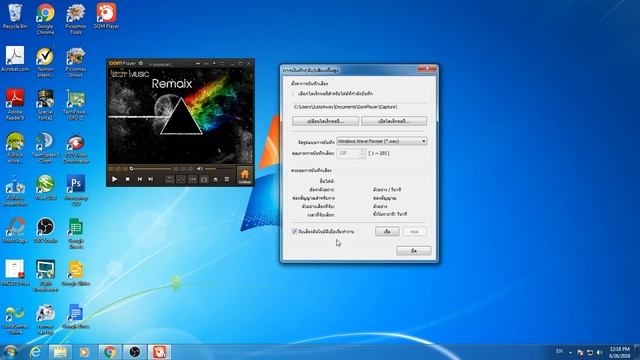Image resolution: width=640 pixels, height=360 pixels.
Task: Open Photoshop CS6 desktop shortcut
Action: [x=76, y=191]
